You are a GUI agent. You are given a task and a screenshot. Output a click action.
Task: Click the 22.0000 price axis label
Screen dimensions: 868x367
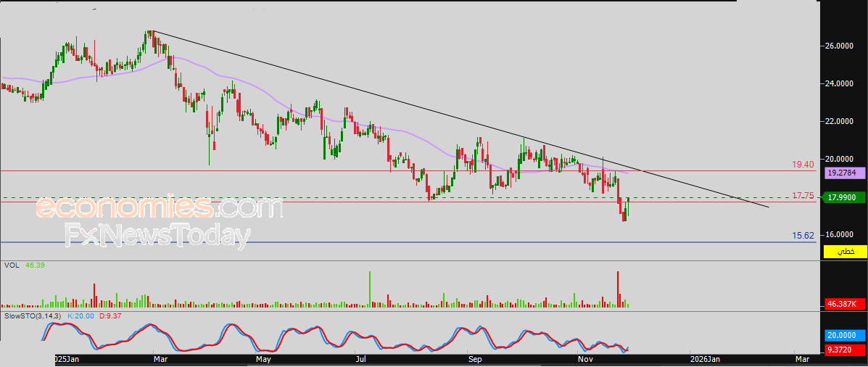(x=840, y=121)
